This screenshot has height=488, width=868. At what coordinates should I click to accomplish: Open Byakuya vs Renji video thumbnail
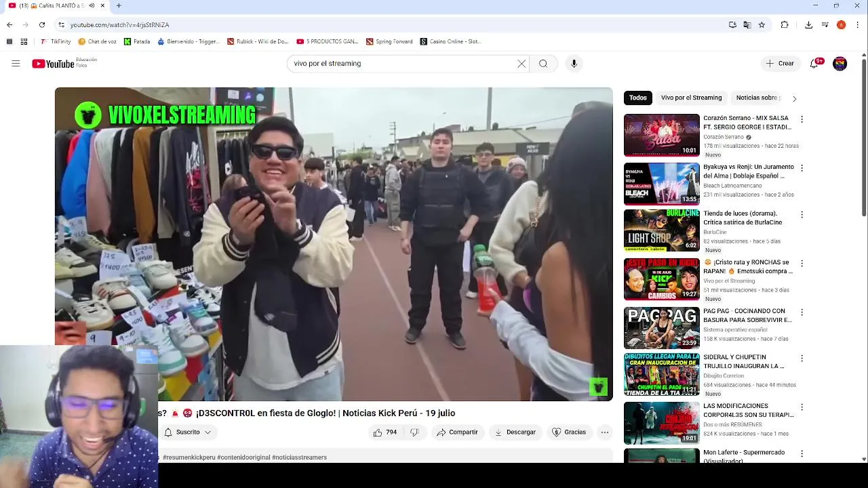click(661, 184)
